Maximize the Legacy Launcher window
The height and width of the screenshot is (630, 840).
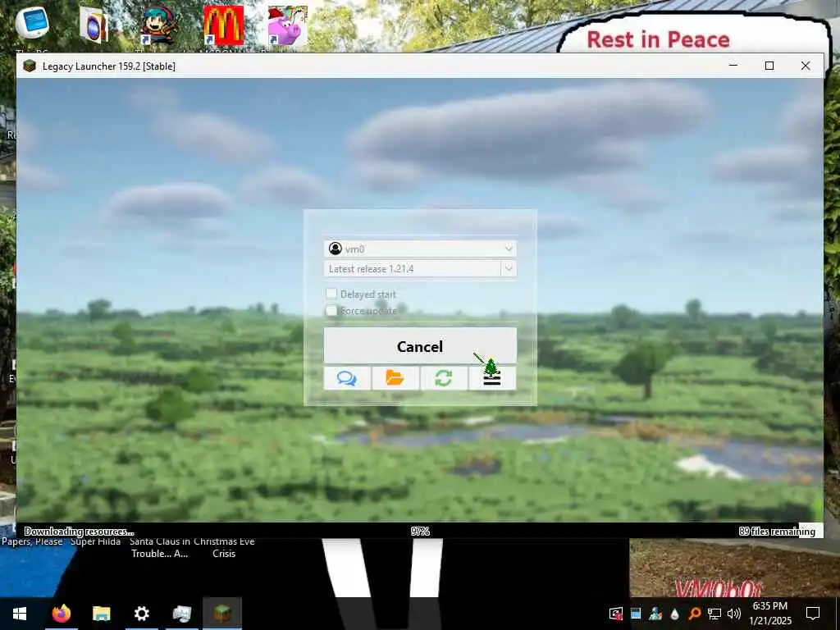point(769,66)
